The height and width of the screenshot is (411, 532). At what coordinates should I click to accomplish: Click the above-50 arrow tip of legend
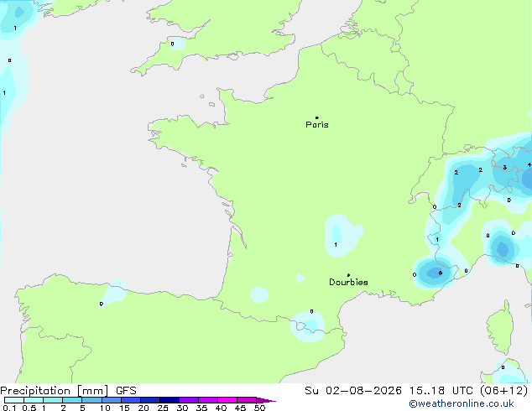point(266,400)
